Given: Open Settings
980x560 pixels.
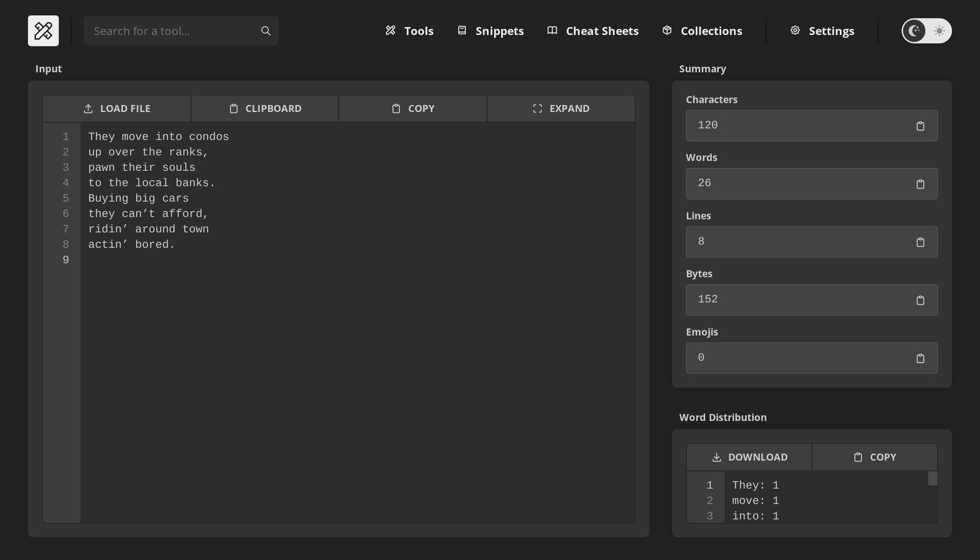Looking at the screenshot, I should pos(821,31).
